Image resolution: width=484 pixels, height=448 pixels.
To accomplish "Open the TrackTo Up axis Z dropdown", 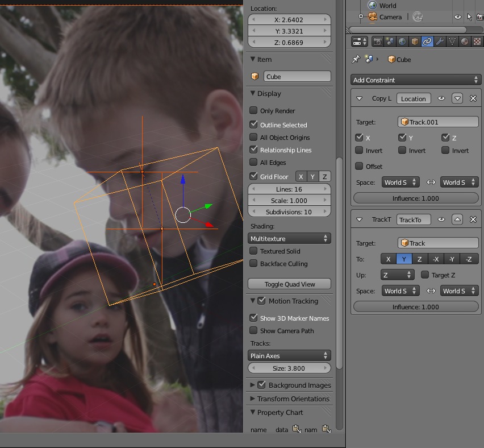I will point(398,275).
